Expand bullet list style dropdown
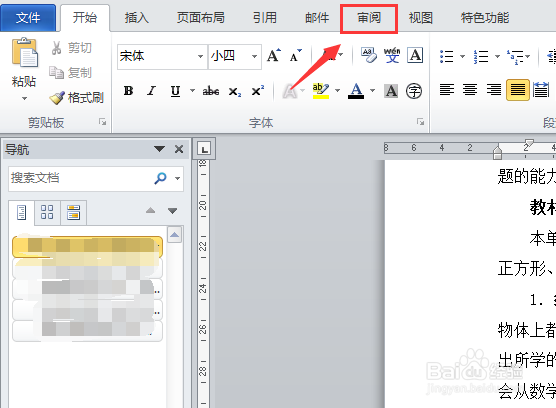 pyautogui.click(x=462, y=56)
